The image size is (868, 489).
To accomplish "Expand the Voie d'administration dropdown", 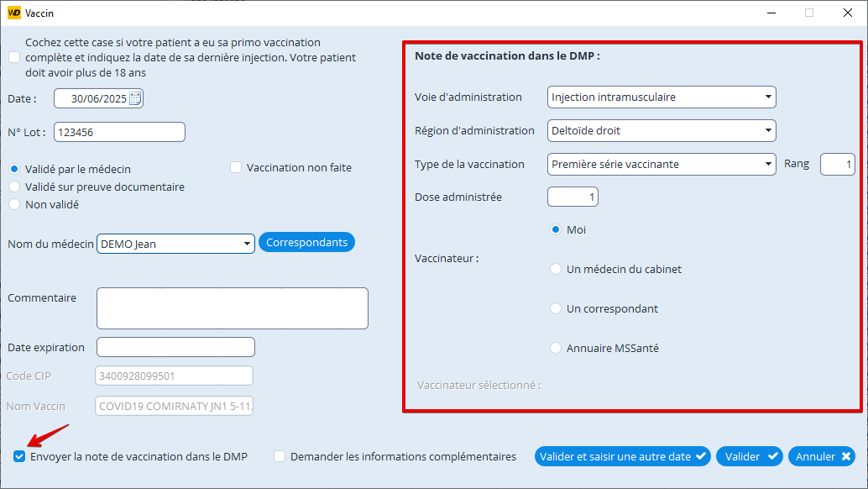I will click(x=768, y=97).
